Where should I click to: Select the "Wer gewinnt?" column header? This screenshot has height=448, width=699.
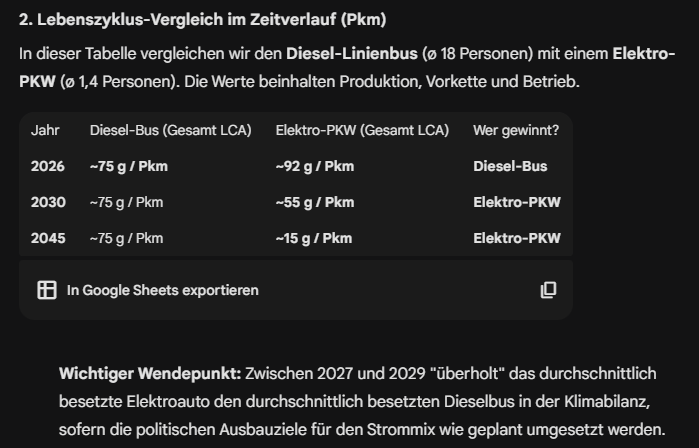pyautogui.click(x=516, y=130)
